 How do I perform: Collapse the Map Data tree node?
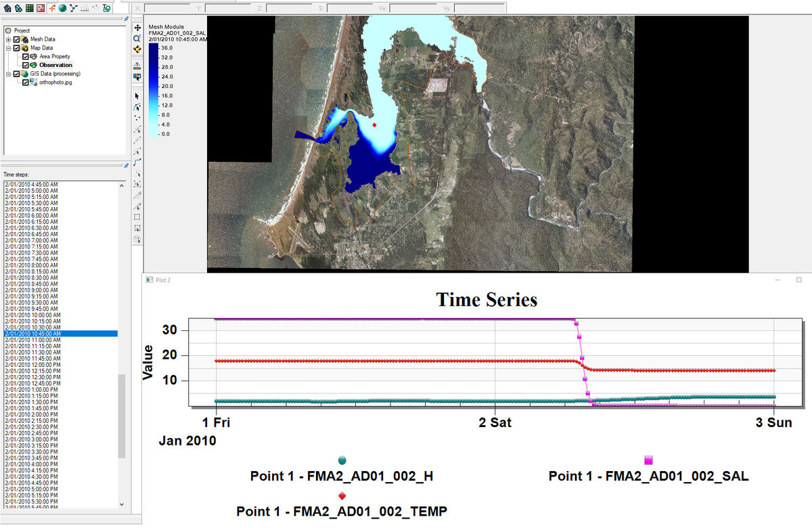click(x=9, y=48)
